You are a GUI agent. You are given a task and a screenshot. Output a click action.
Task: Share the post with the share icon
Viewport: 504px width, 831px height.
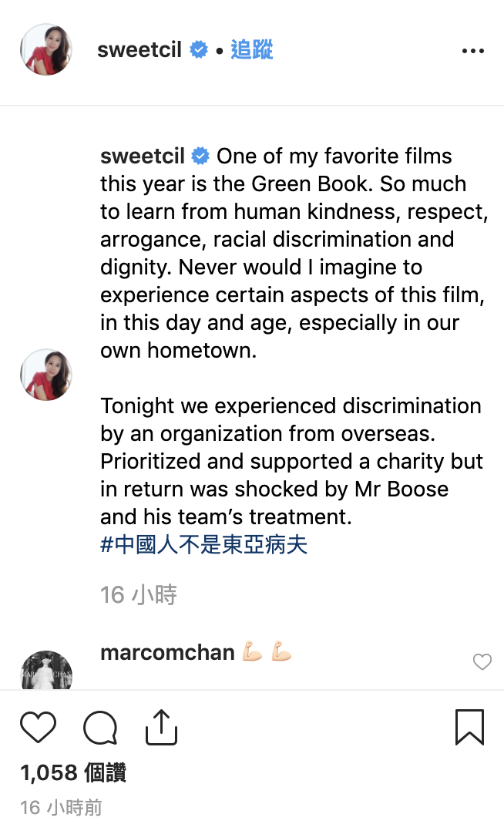(162, 727)
